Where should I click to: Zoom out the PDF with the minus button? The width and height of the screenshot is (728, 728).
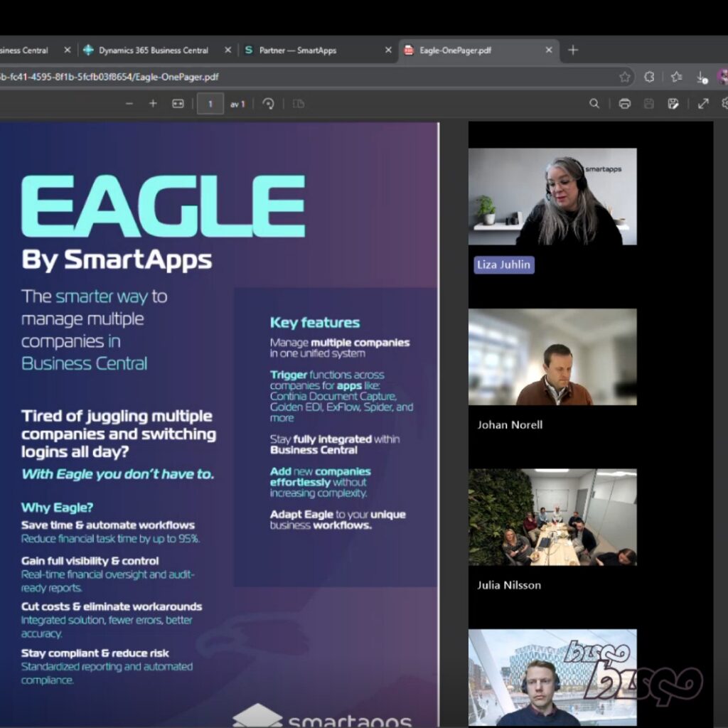[x=129, y=104]
